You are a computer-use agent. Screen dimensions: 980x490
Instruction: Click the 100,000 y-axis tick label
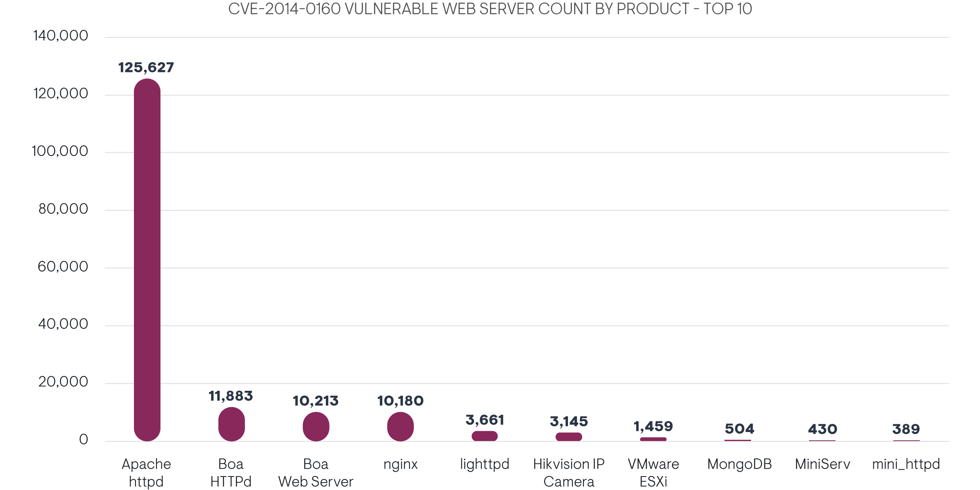pyautogui.click(x=60, y=151)
